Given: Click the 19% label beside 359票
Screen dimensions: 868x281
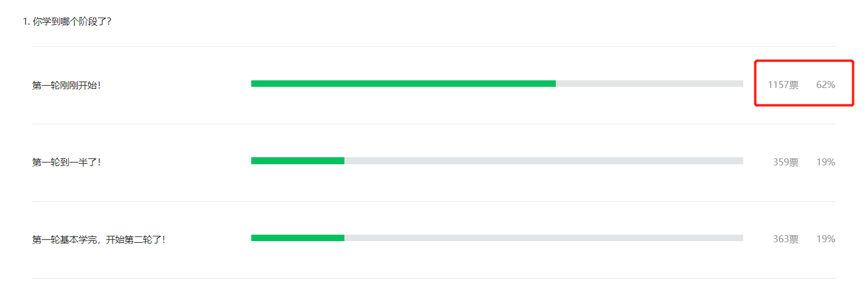Looking at the screenshot, I should point(826,162).
